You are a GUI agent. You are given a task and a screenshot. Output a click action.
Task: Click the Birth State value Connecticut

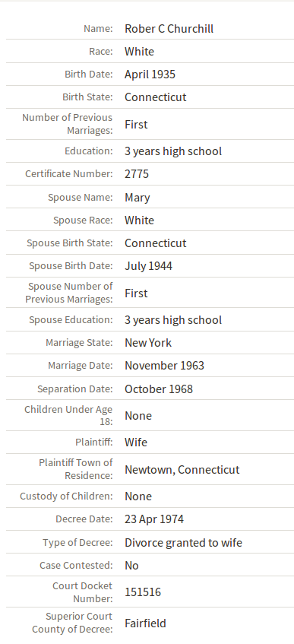155,97
